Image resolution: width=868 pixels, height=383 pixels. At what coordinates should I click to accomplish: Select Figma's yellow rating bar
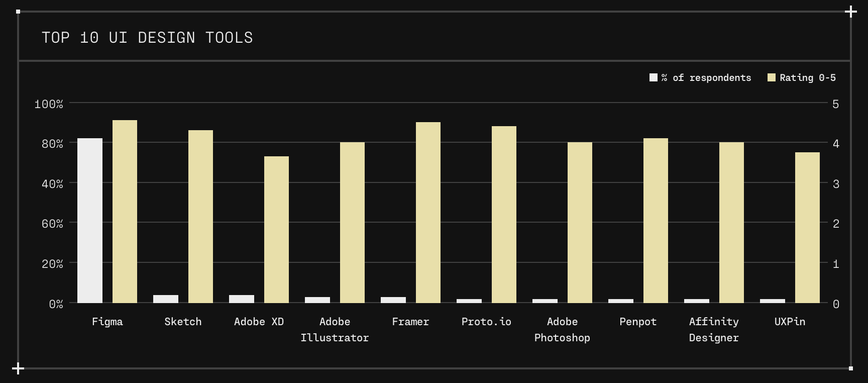pyautogui.click(x=125, y=212)
